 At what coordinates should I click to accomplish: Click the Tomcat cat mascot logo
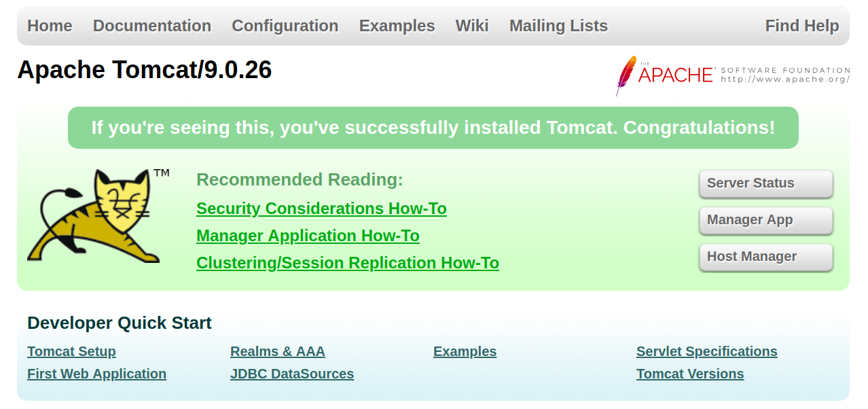tap(95, 216)
